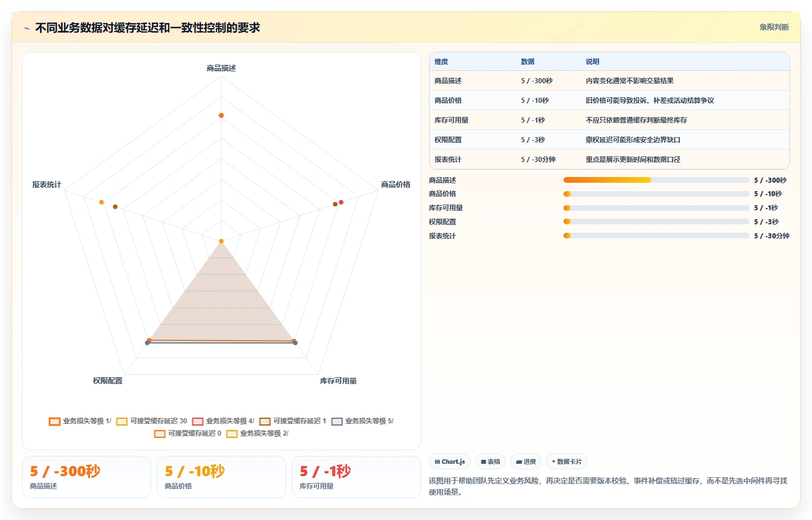The image size is (812, 520).
Task: Select the 数据卡片 tag chip
Action: click(567, 462)
